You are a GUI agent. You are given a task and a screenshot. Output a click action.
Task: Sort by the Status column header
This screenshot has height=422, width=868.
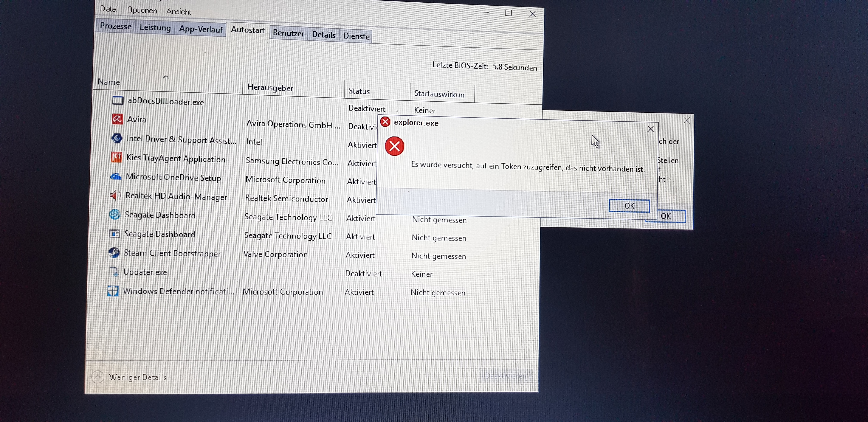pyautogui.click(x=359, y=91)
